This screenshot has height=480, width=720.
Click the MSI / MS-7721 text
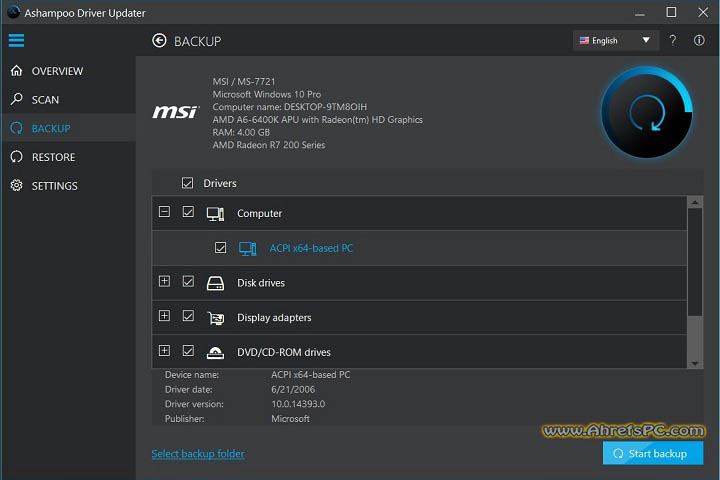(x=244, y=81)
